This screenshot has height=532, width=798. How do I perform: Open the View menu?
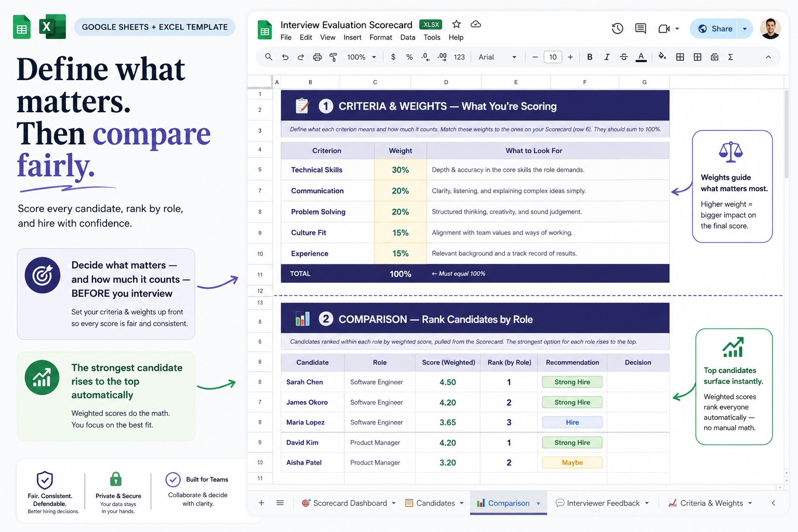(x=328, y=37)
